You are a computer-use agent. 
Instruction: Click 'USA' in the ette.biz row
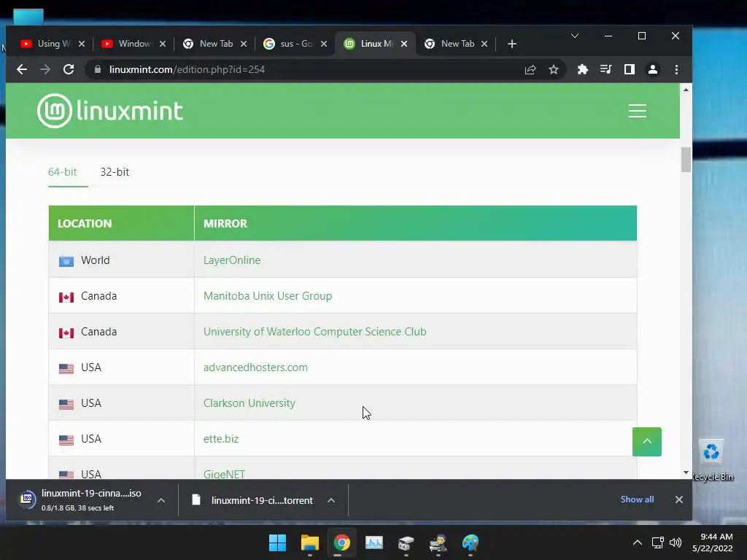(x=91, y=438)
